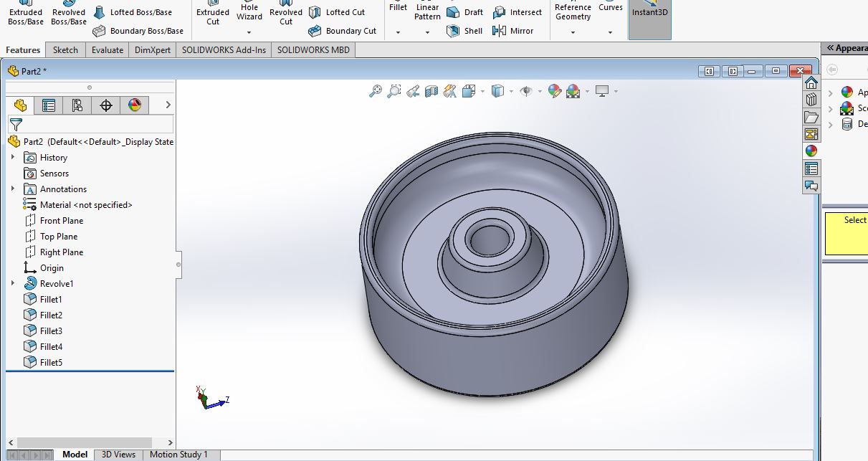Open the Features tab
Image resolution: width=868 pixels, height=461 pixels.
click(x=23, y=49)
